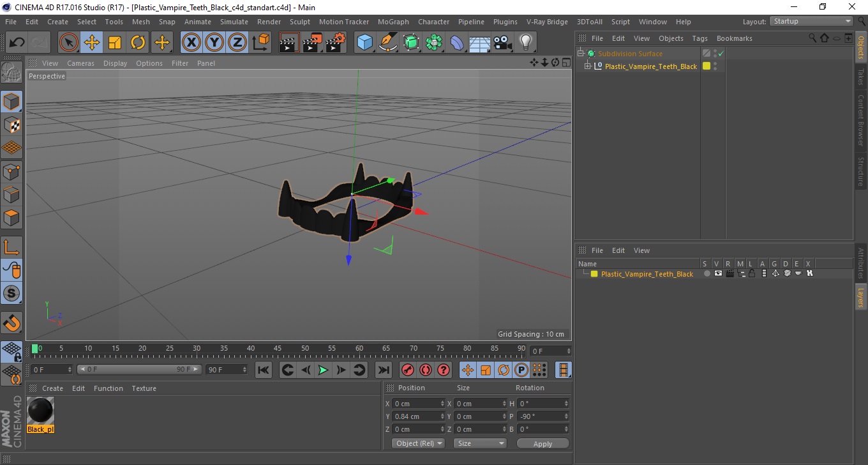Open the Object Manager search icon

pyautogui.click(x=812, y=38)
